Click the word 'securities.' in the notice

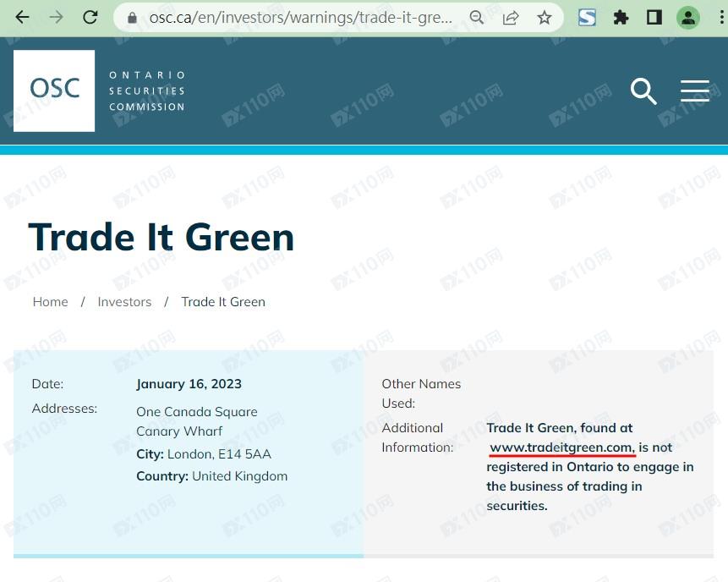[517, 506]
